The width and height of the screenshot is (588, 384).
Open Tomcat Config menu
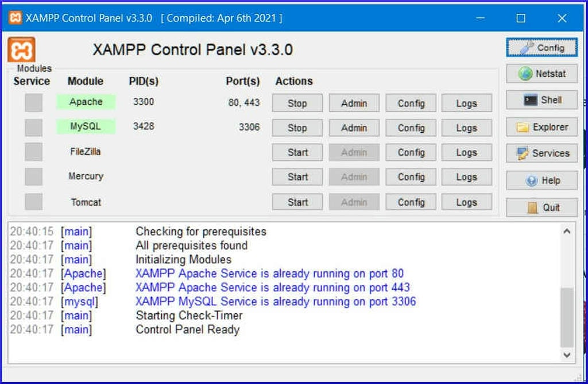411,202
